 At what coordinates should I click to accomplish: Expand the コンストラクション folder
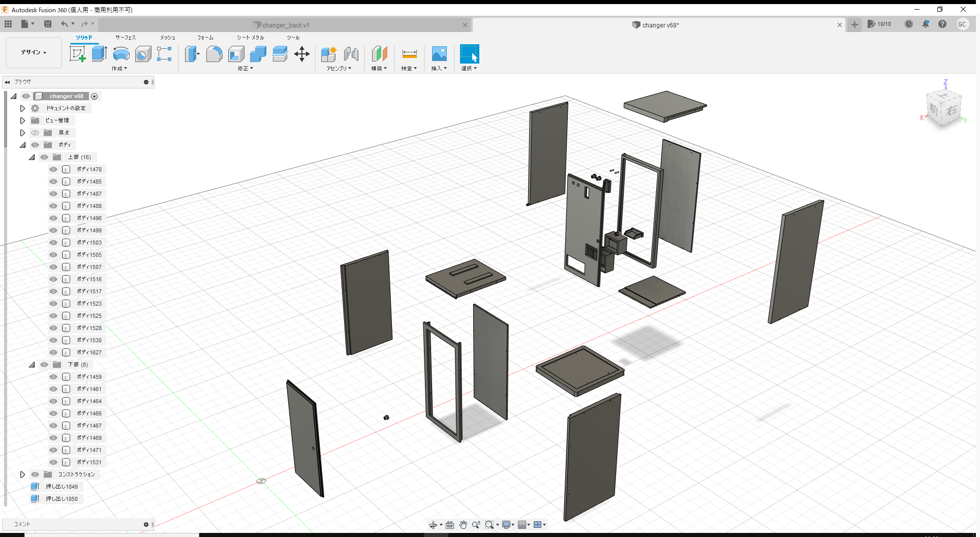pos(22,474)
